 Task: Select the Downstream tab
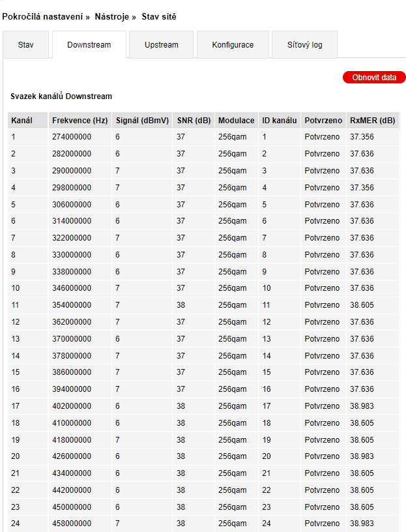coord(89,45)
